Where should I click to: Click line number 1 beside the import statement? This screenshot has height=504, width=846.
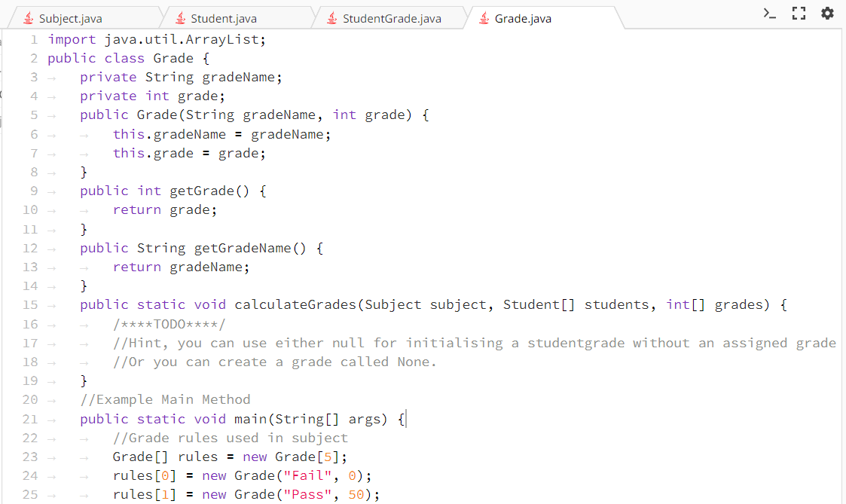[x=35, y=38]
